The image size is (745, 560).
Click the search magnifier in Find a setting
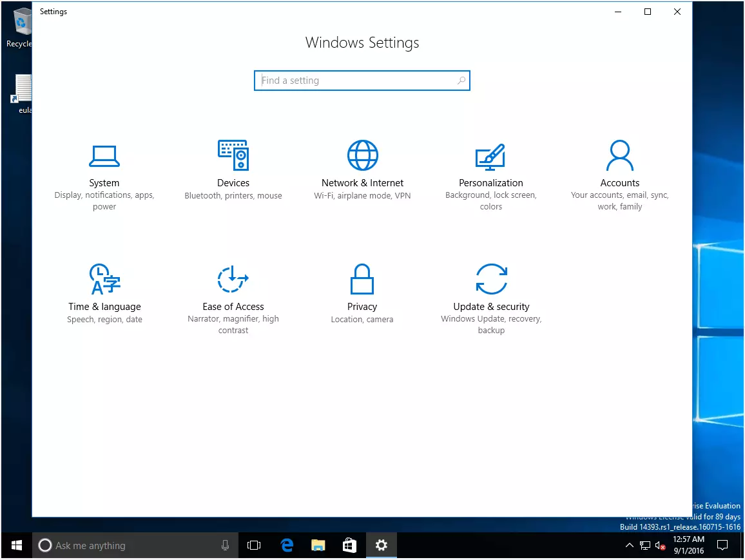coord(461,81)
